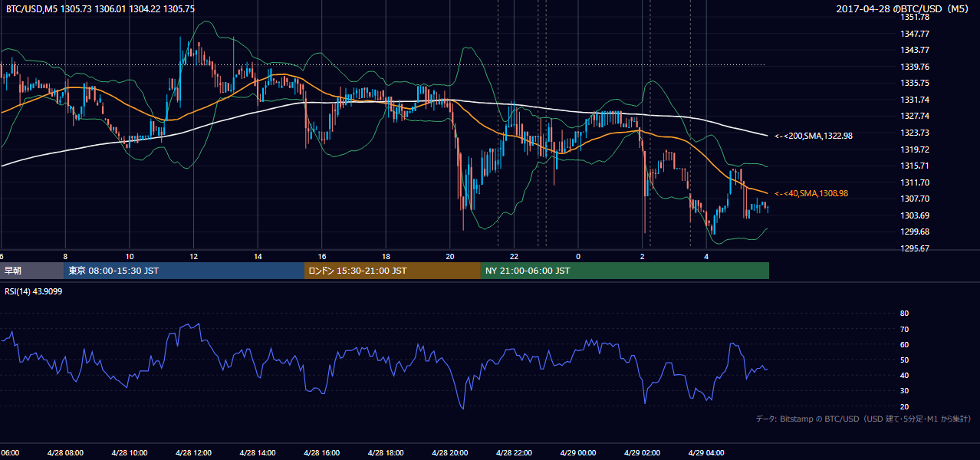
Task: Click hour label 12 on price chart axis
Action: click(193, 257)
